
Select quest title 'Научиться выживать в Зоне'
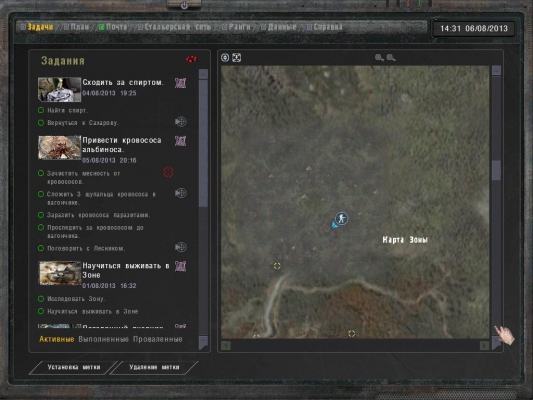pyautogui.click(x=126, y=270)
